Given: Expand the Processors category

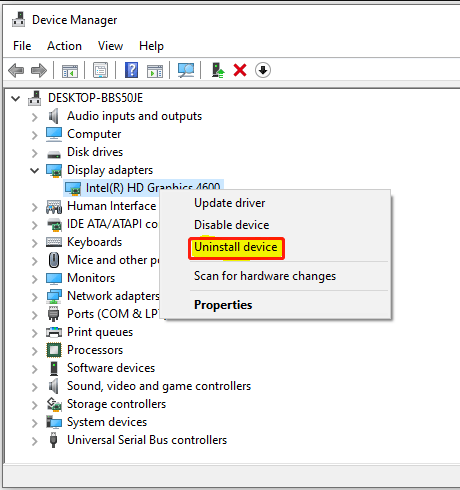Looking at the screenshot, I should [x=34, y=351].
